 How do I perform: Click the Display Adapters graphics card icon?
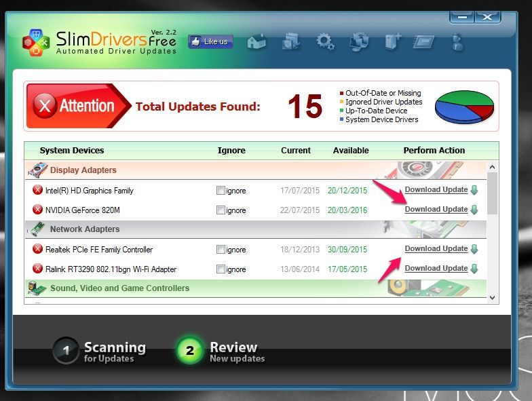pos(37,170)
